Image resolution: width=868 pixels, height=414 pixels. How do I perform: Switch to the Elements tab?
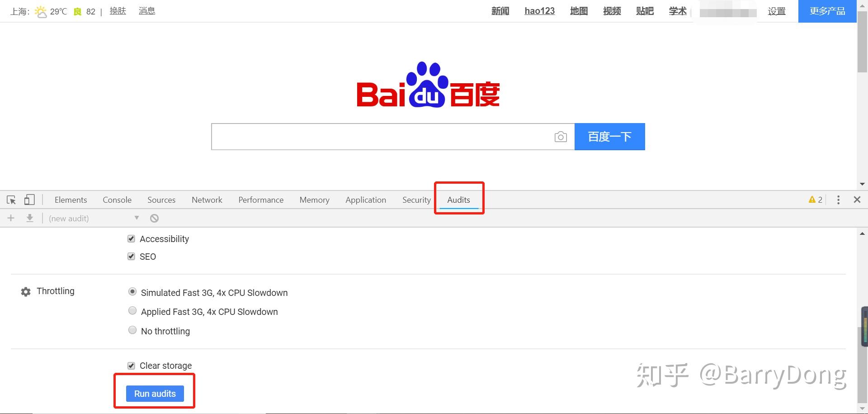[71, 200]
